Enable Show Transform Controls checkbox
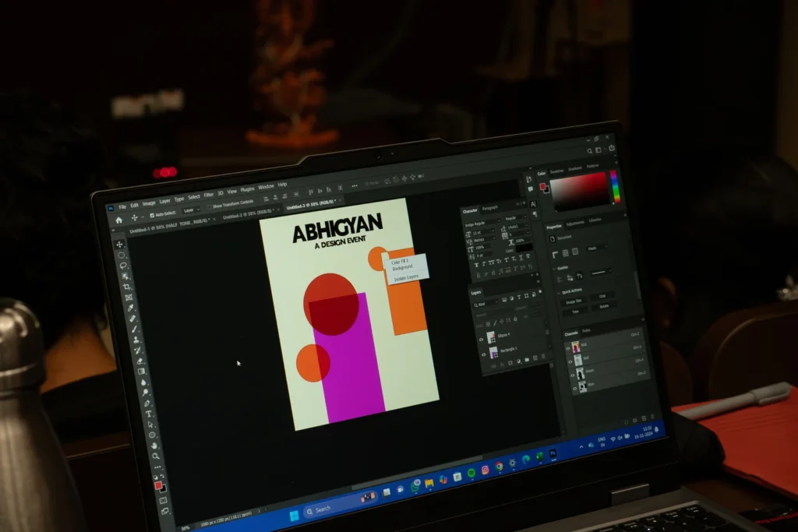The width and height of the screenshot is (798, 532). pyautogui.click(x=209, y=206)
